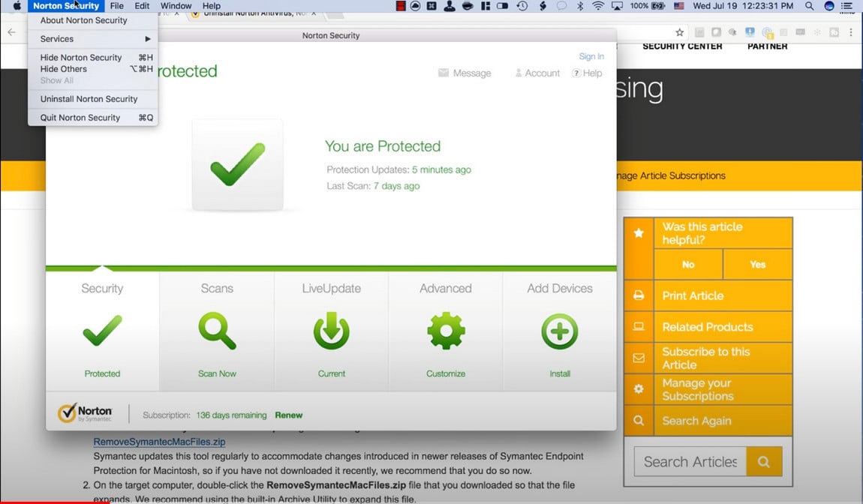
Task: Open Notification Center from the menu bar
Action: click(846, 6)
